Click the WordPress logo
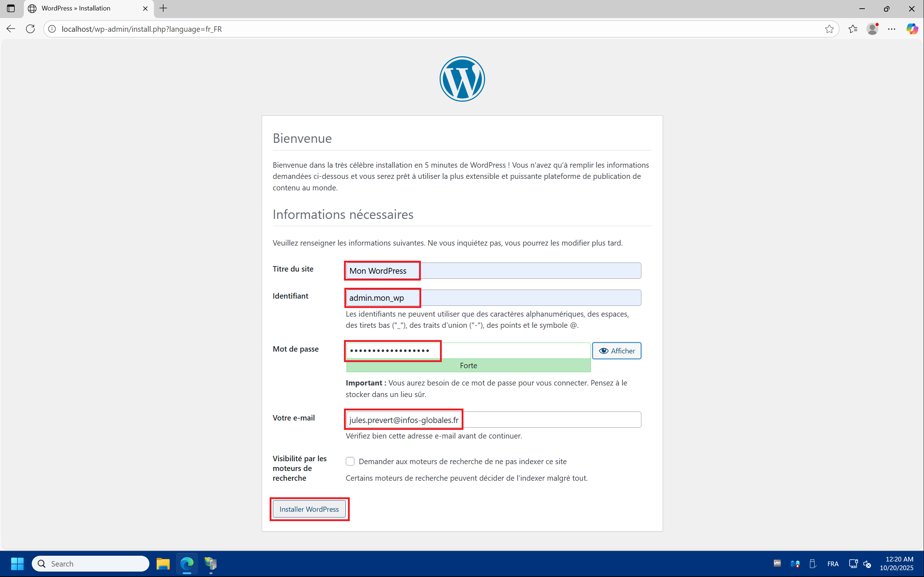The image size is (924, 577). (462, 79)
